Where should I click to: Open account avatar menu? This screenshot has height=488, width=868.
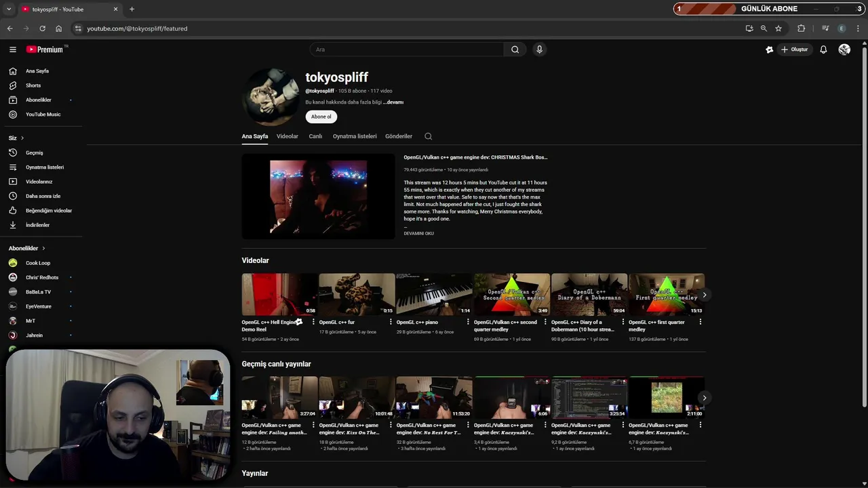click(x=844, y=49)
